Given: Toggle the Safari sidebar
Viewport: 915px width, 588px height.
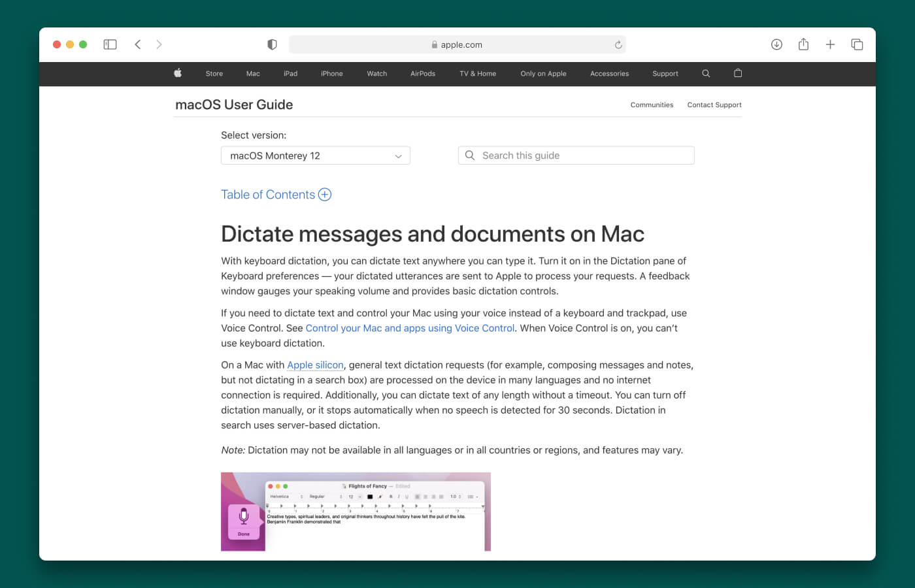Looking at the screenshot, I should click(x=110, y=44).
